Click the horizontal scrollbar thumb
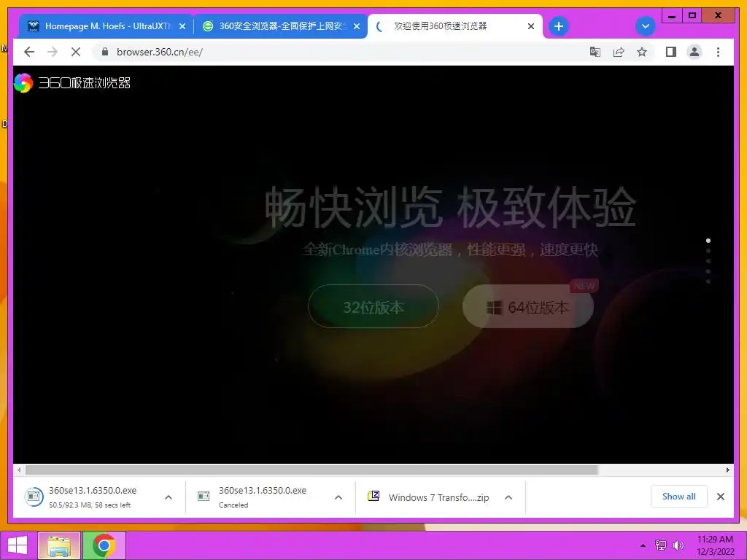 311,470
